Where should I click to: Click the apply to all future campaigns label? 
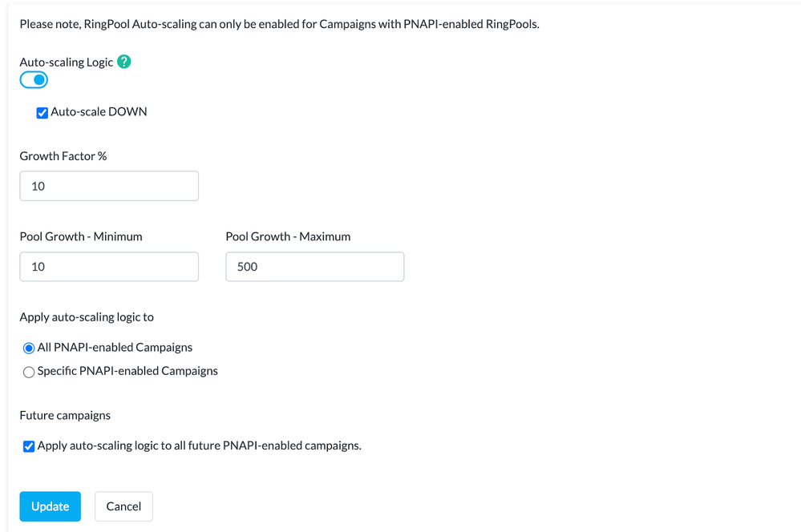[199, 445]
